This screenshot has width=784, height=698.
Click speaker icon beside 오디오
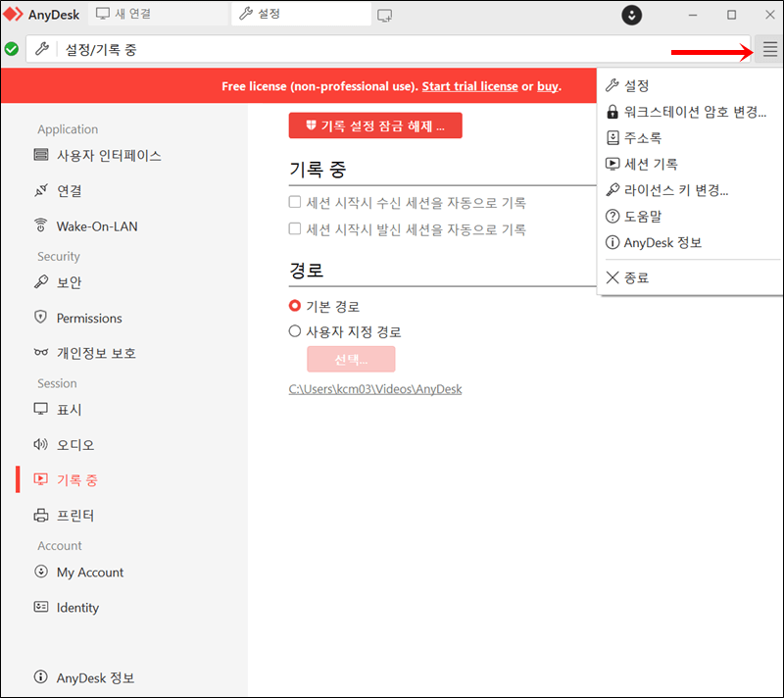40,444
